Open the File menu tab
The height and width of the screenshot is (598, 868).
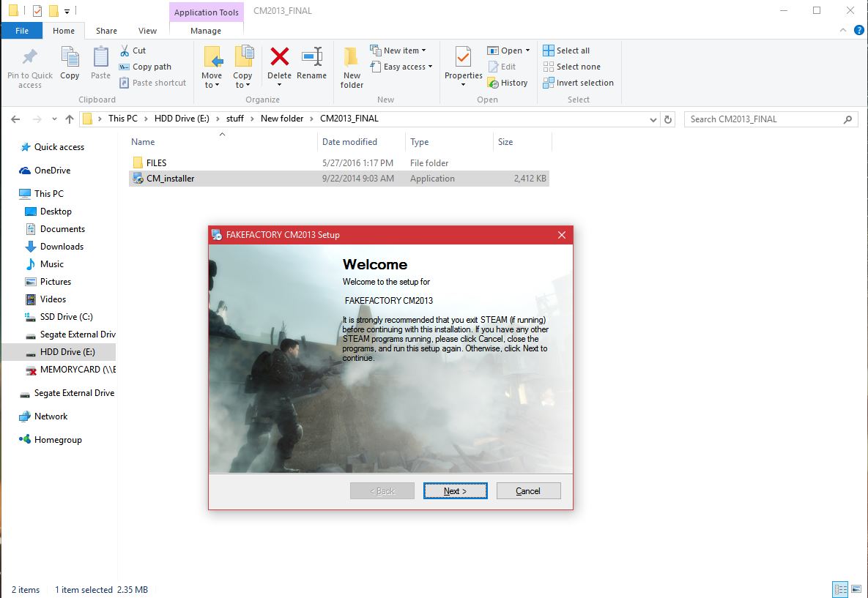pyautogui.click(x=22, y=31)
